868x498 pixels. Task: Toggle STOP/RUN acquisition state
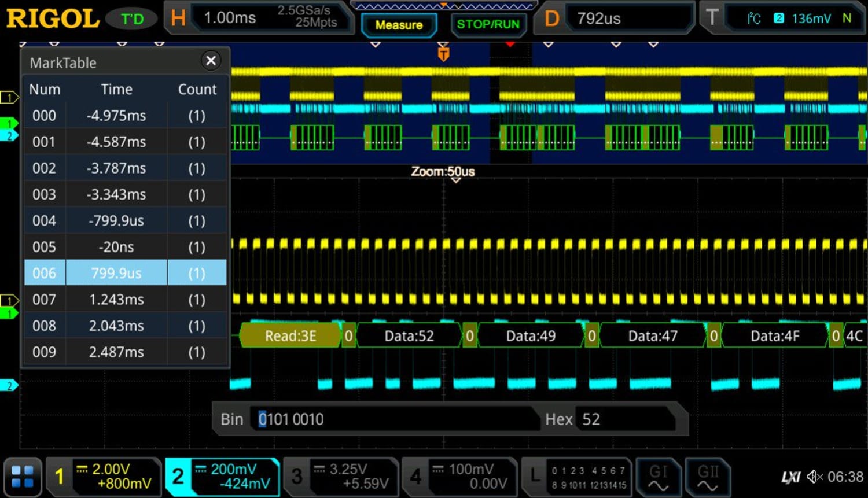tap(488, 25)
